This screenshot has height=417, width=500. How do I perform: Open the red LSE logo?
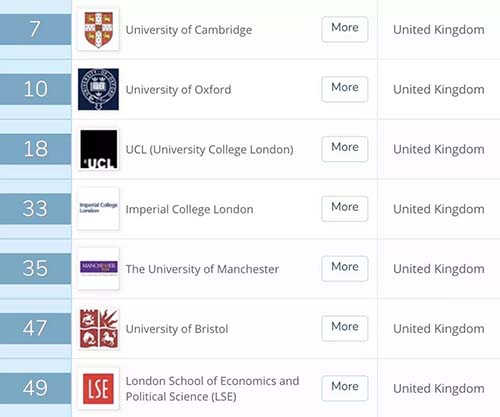[98, 388]
